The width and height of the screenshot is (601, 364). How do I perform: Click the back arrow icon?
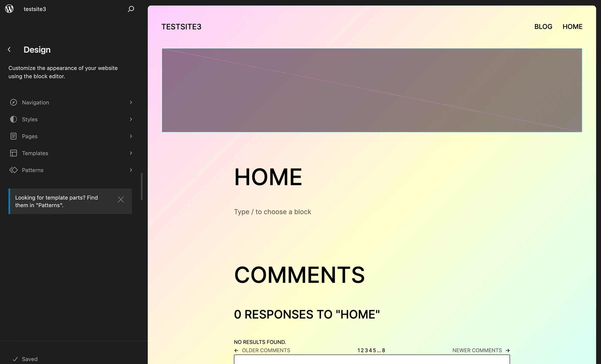9,49
